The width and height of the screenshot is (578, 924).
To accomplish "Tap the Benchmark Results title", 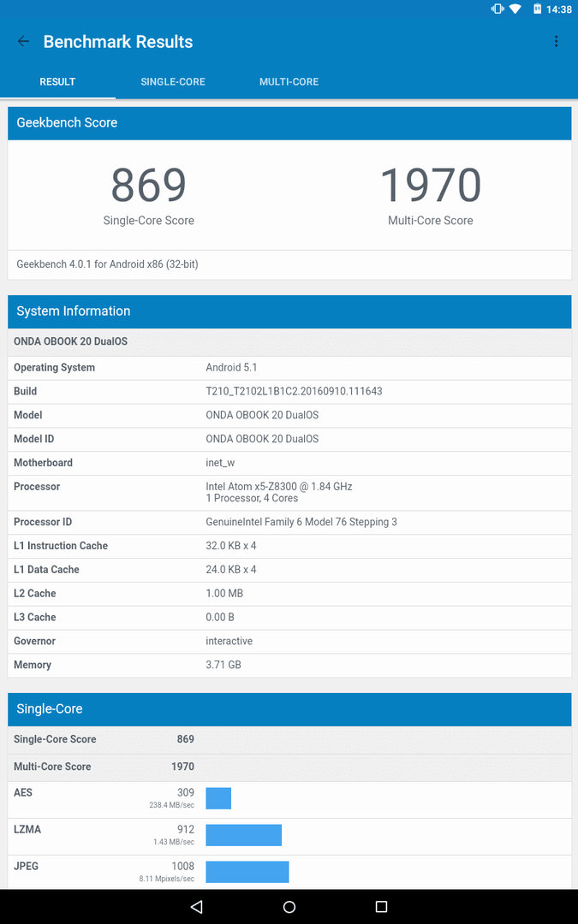I will pos(118,42).
